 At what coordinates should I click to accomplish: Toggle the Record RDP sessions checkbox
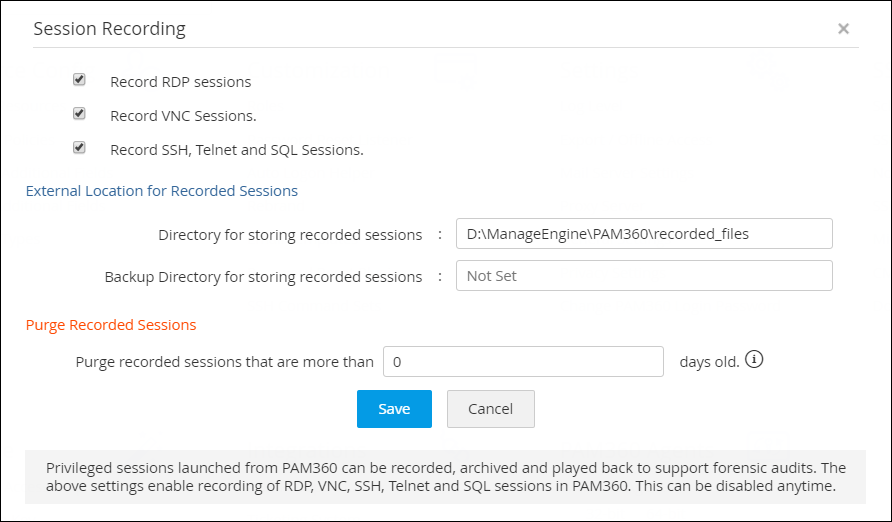click(x=79, y=80)
